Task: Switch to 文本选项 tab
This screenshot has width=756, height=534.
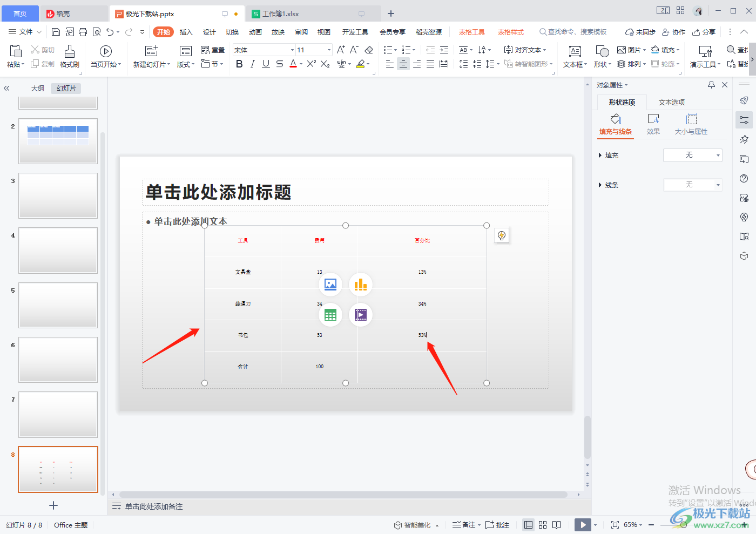Action: pos(672,102)
